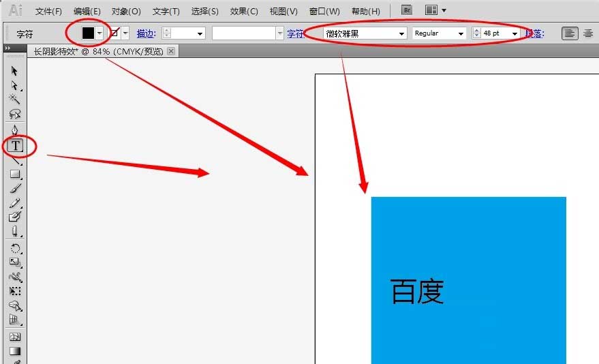Collapse the tools panel double-arrow
The height and width of the screenshot is (364, 599).
pos(7,48)
